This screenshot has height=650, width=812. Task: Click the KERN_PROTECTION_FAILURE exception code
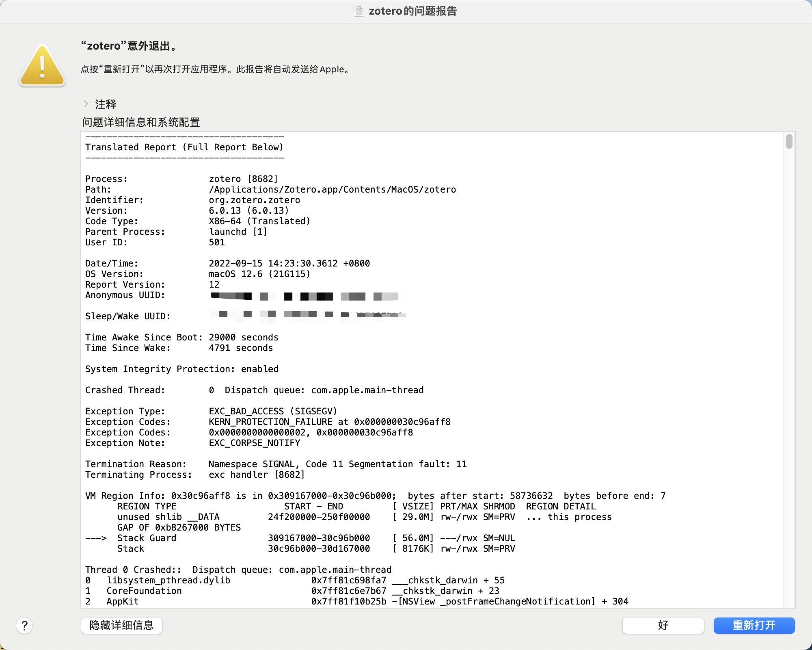coord(330,422)
